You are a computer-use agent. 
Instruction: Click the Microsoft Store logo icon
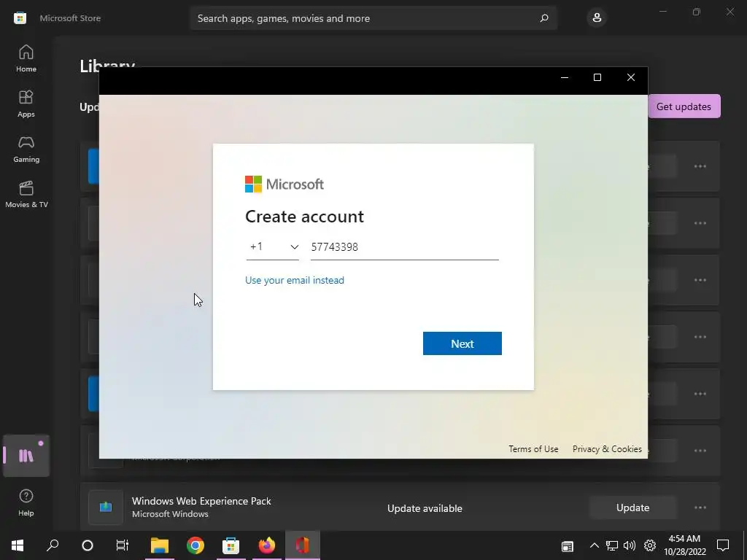coord(20,18)
